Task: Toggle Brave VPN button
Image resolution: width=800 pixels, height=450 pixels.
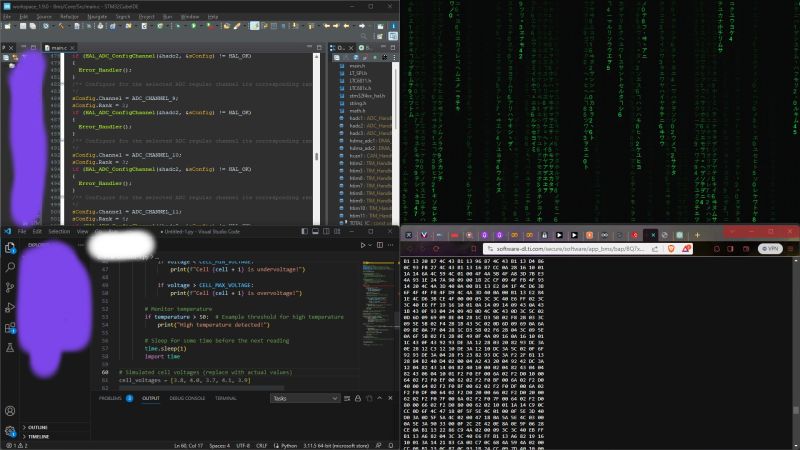Action: [x=770, y=248]
